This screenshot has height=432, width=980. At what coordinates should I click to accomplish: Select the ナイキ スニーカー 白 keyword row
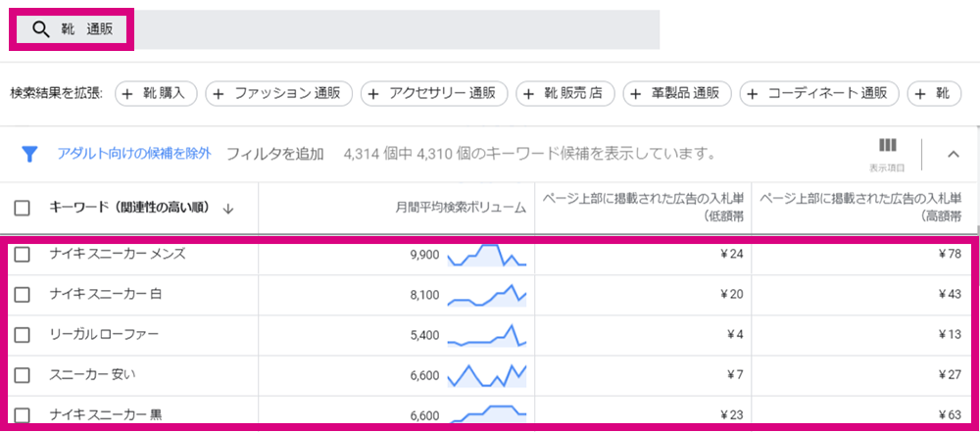[490, 295]
